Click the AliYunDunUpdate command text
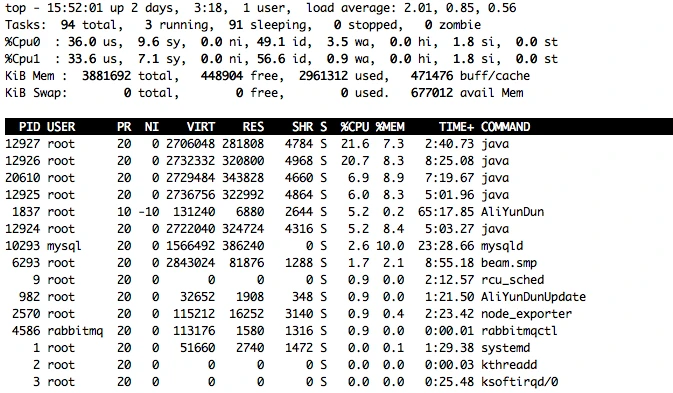This screenshot has height=393, width=673. tap(533, 297)
